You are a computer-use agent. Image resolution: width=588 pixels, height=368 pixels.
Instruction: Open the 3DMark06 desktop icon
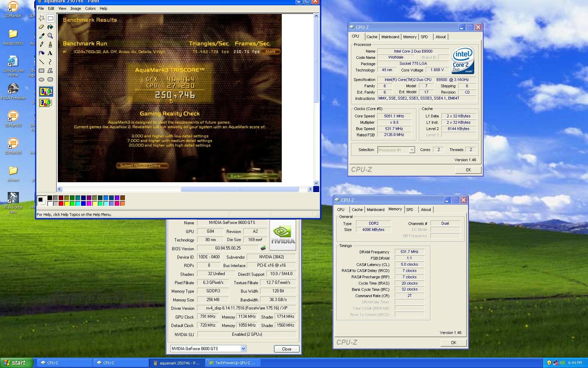(13, 10)
